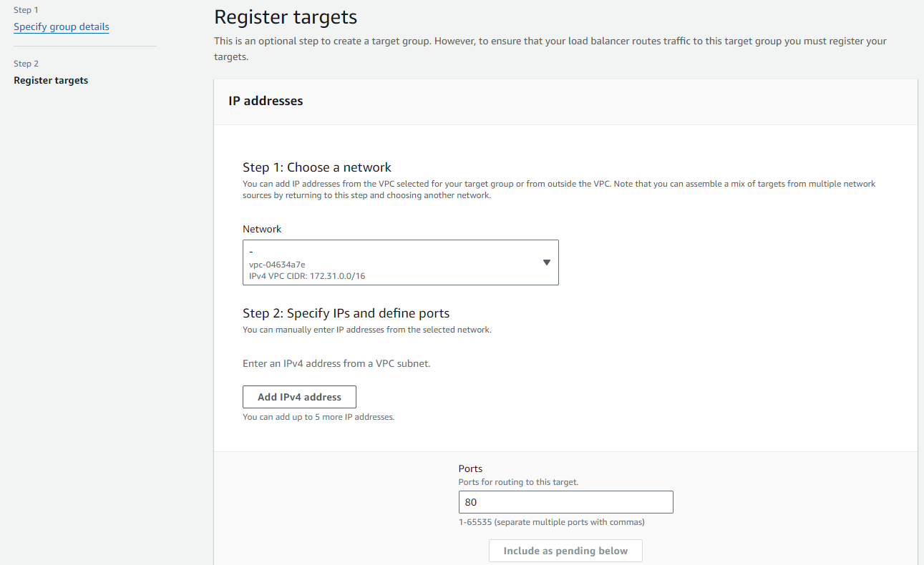
Task: Click the 'add up to 5 more' note
Action: (318, 417)
